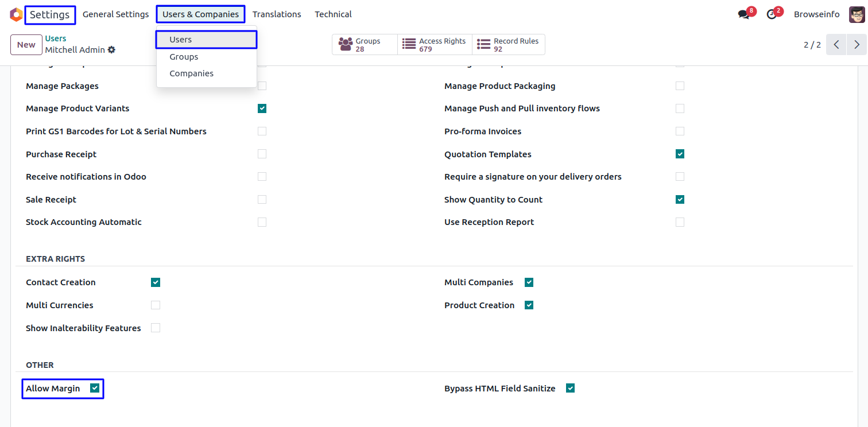Viewport: 868px width, 427px height.
Task: Expand the Translations menu
Action: coord(277,14)
